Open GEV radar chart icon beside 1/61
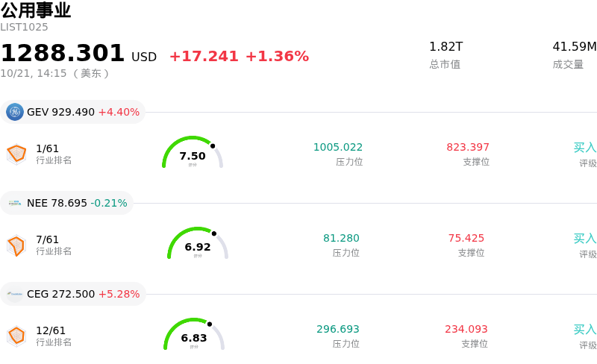The width and height of the screenshot is (597, 364). (16, 154)
